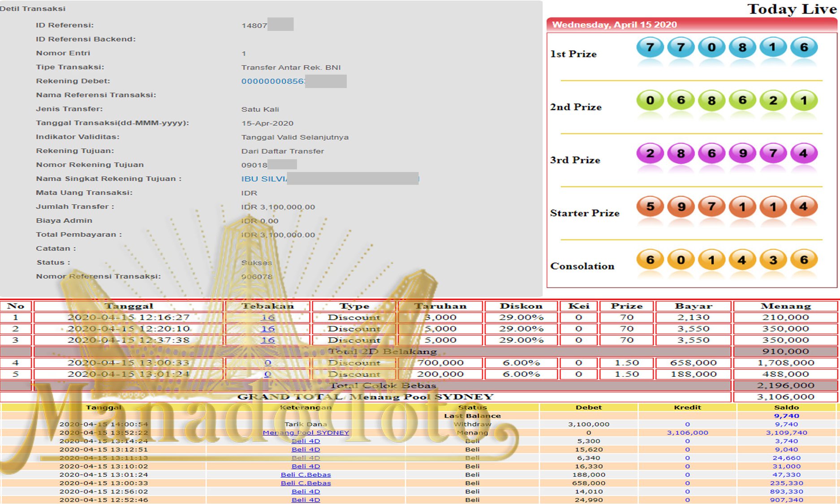This screenshot has height=504, width=840.
Task: Click the Bayar column header
Action: [x=694, y=306]
